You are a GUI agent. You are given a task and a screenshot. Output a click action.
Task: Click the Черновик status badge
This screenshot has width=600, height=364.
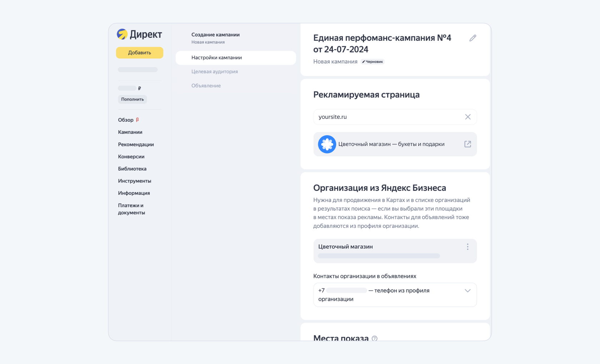tap(372, 62)
